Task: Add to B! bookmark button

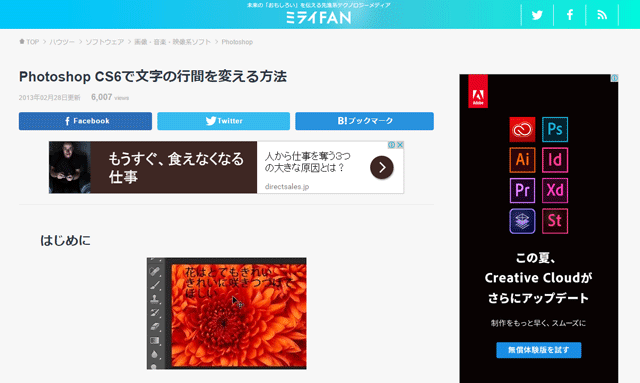Action: pyautogui.click(x=364, y=121)
